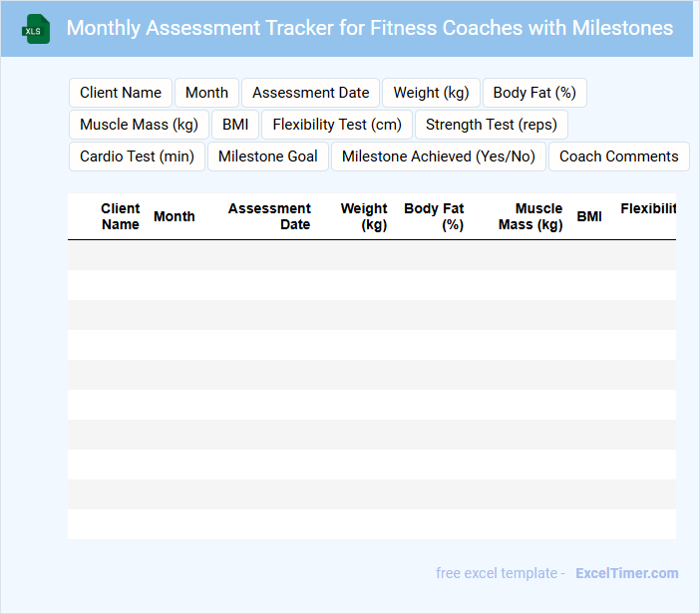Select the BMI tag chip

235,125
